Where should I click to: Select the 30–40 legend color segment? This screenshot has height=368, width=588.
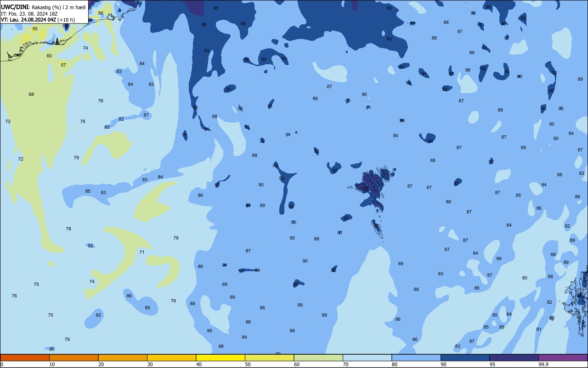pos(171,357)
